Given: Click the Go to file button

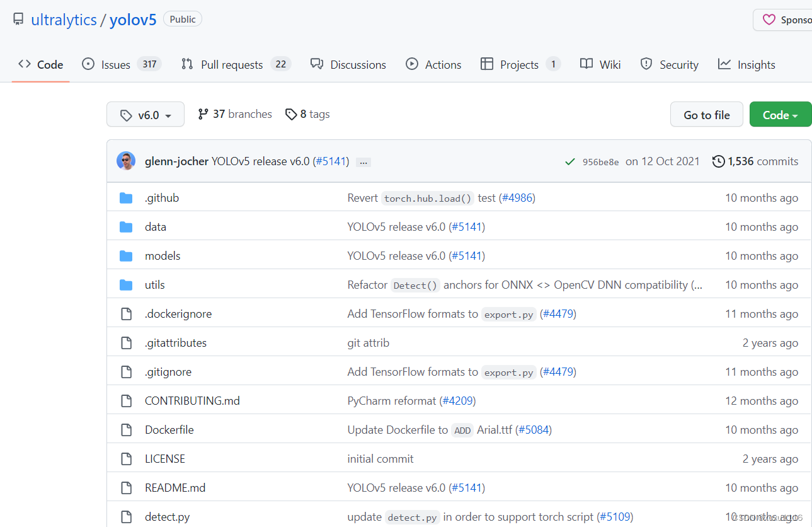Looking at the screenshot, I should pos(707,115).
